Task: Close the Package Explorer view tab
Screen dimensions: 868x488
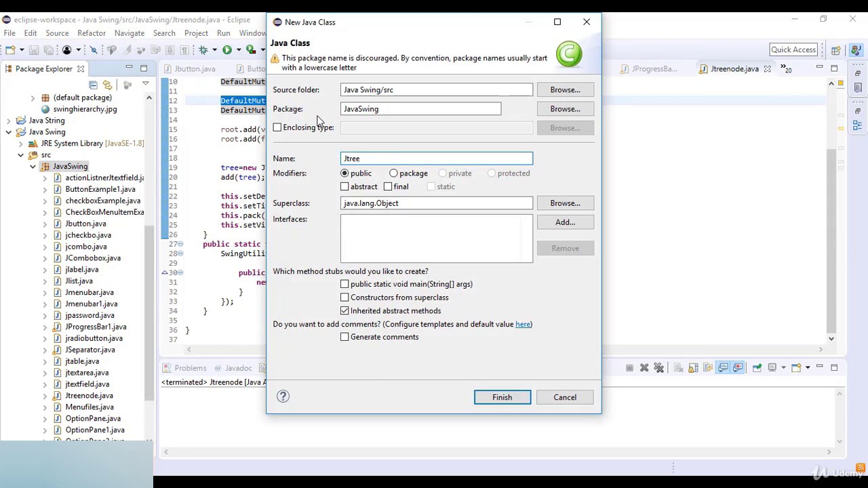Action: click(x=80, y=68)
